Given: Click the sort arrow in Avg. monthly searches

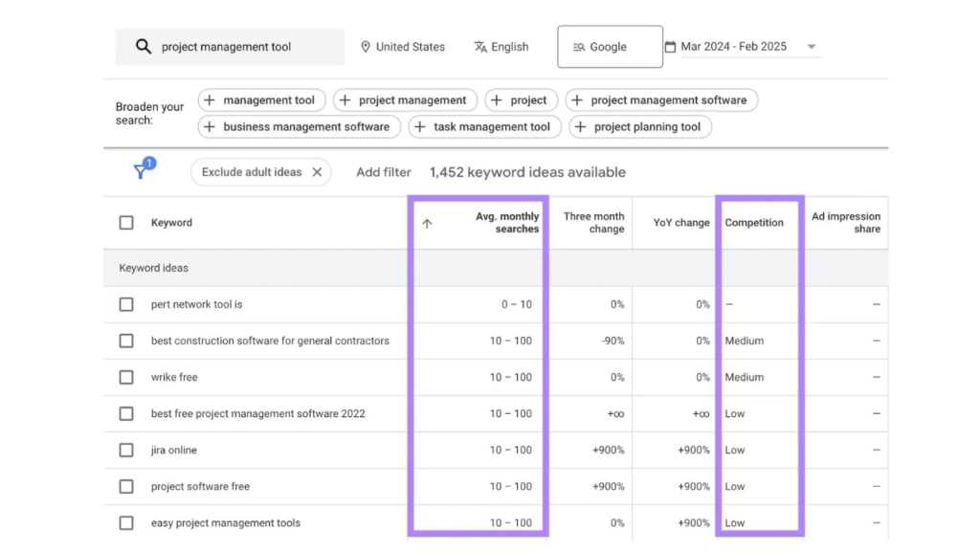Looking at the screenshot, I should (x=427, y=223).
